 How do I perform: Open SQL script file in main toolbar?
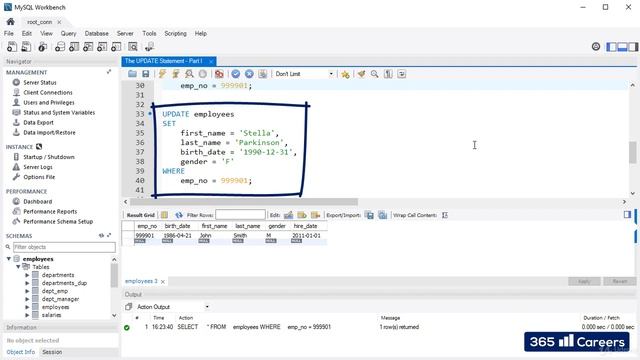[x=26, y=47]
